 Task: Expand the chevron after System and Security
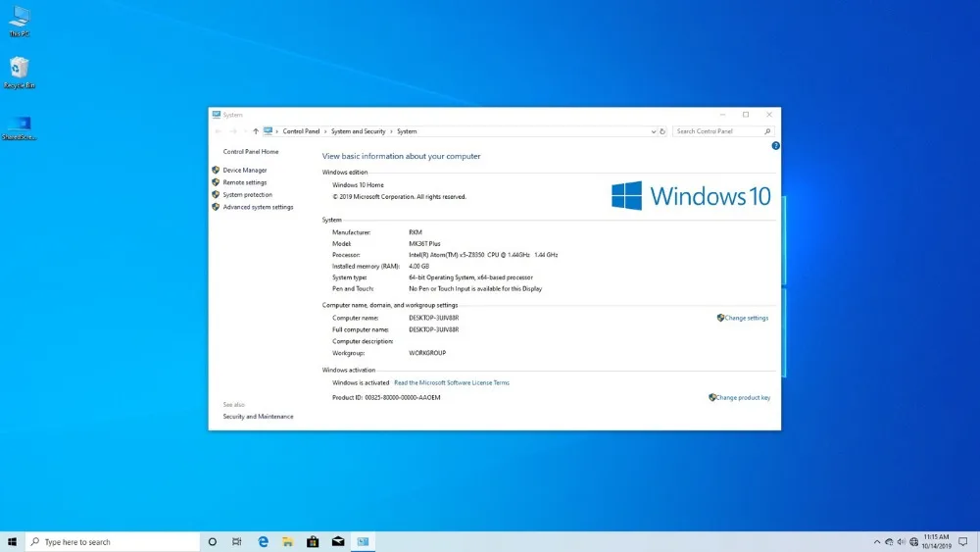click(391, 132)
